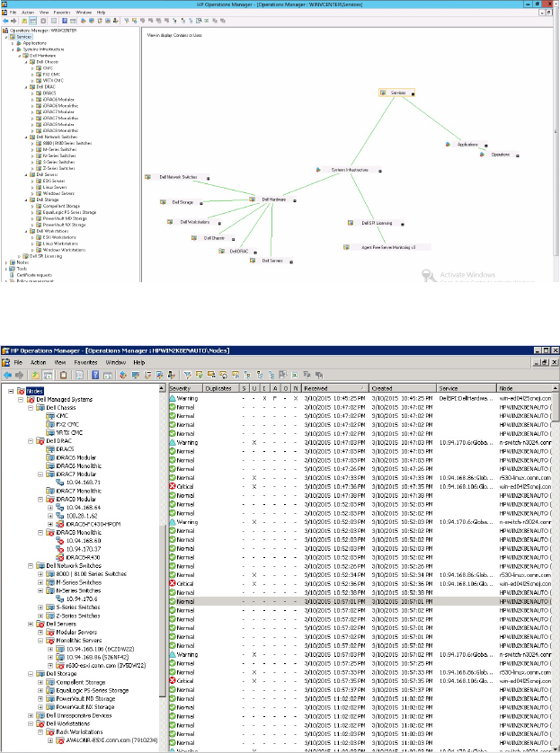Open Window menu in Nodes window
The width and height of the screenshot is (560, 753).
pyautogui.click(x=116, y=363)
